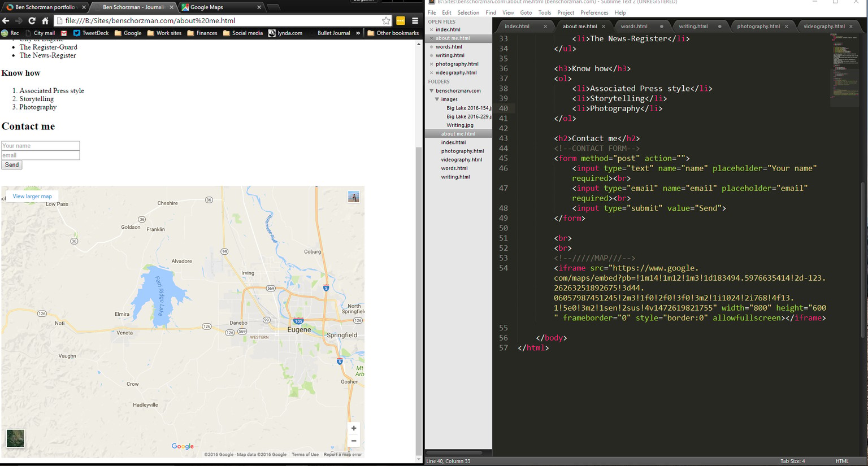
Task: Open the Social media bookmarks folder
Action: click(x=242, y=33)
